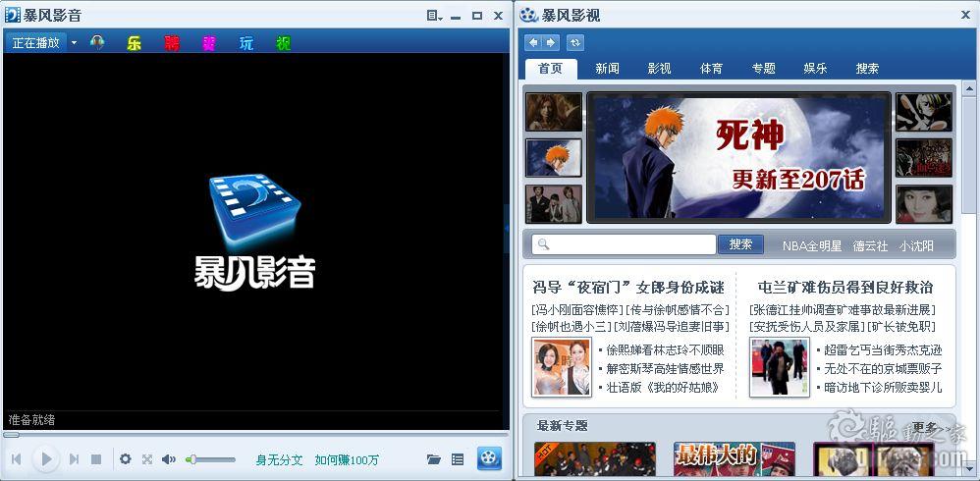Click the 死神 banner image

(x=738, y=157)
